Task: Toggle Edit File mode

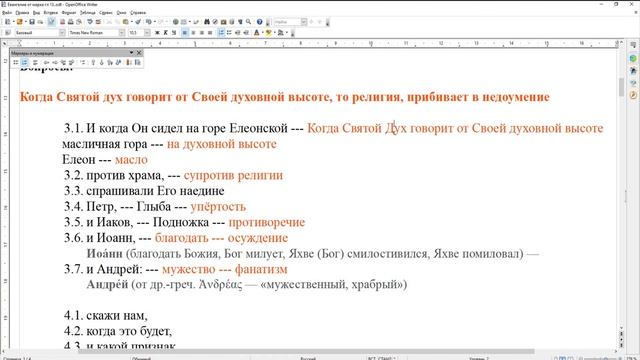Action: (51, 22)
